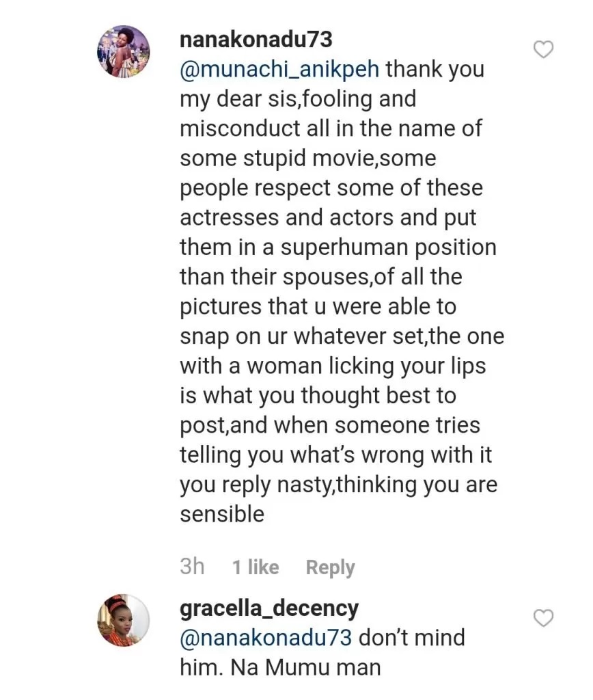Click the "3h" comment timestamp

tap(192, 567)
